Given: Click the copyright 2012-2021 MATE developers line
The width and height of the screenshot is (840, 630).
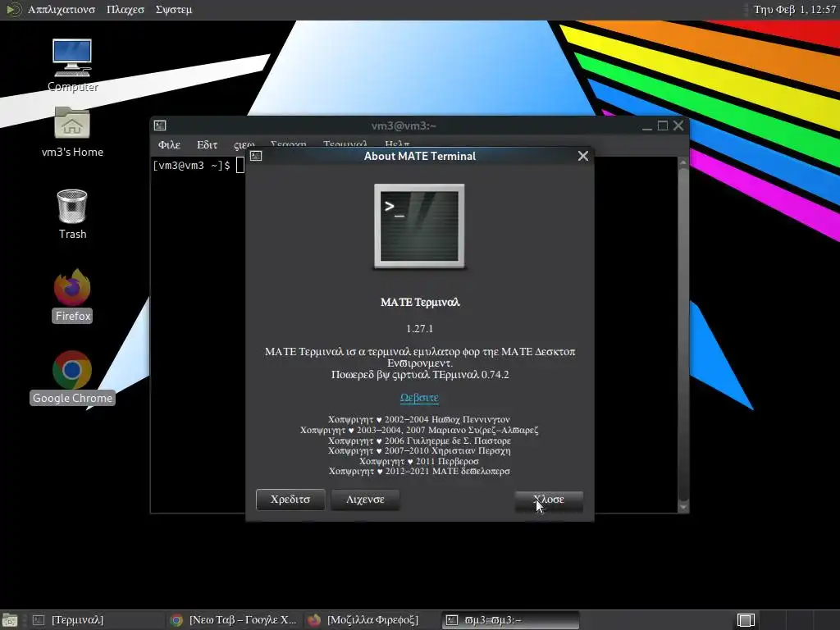Looking at the screenshot, I should coord(419,472).
